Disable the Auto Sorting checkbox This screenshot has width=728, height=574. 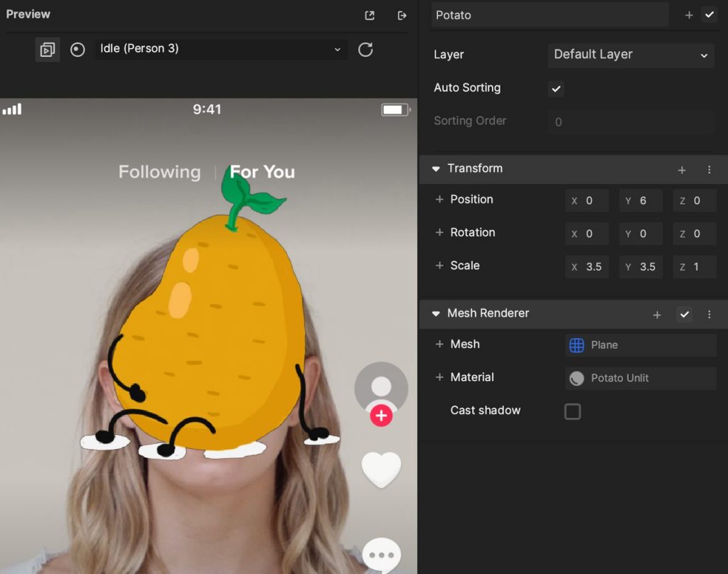556,88
